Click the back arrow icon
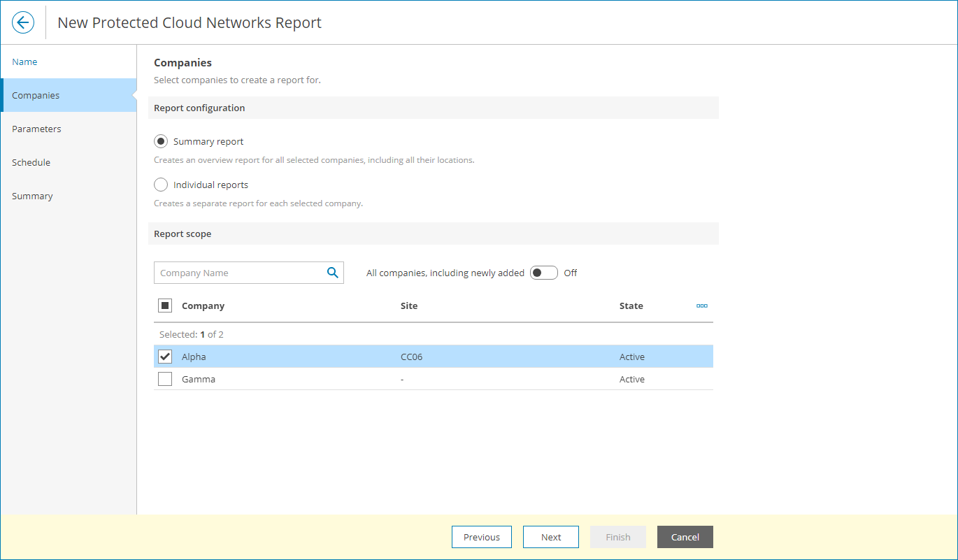The width and height of the screenshot is (958, 560). pos(23,22)
